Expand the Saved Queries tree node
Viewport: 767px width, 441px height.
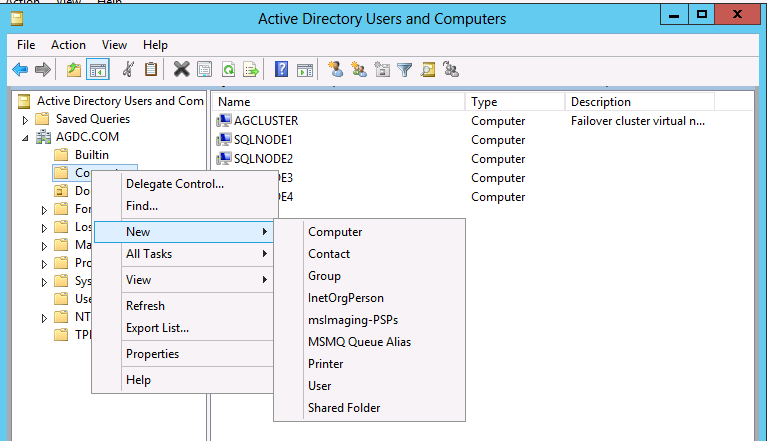(x=25, y=120)
